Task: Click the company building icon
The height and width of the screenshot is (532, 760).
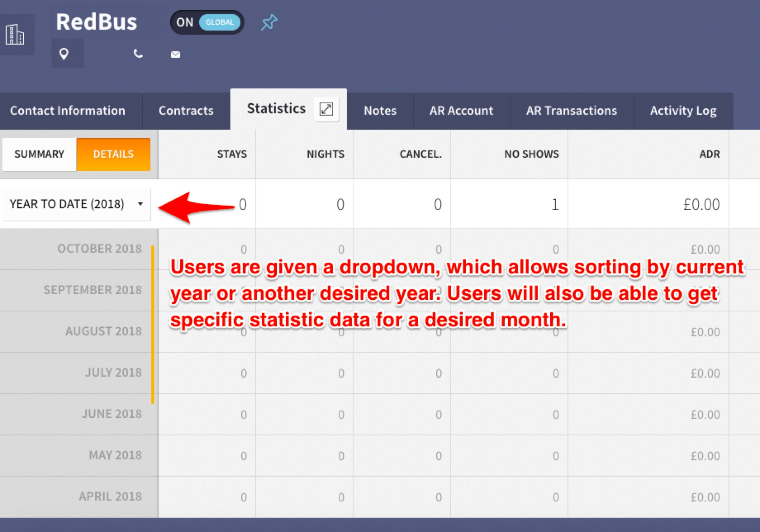Action: [15, 35]
